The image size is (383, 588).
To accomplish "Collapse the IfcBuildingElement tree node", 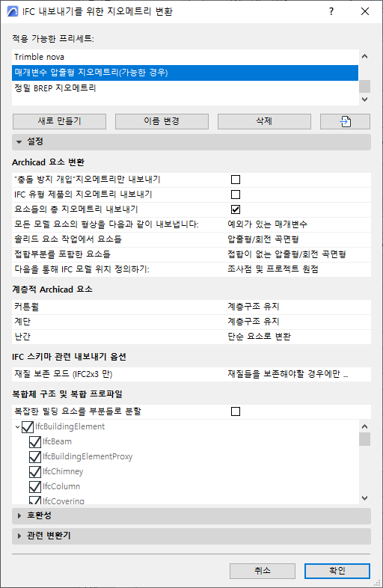I will click(17, 426).
